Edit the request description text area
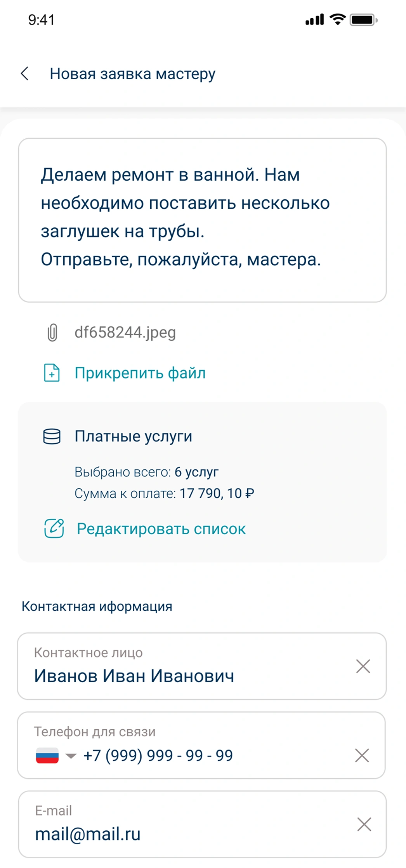Viewport: 406px width, 868px height. tap(202, 220)
